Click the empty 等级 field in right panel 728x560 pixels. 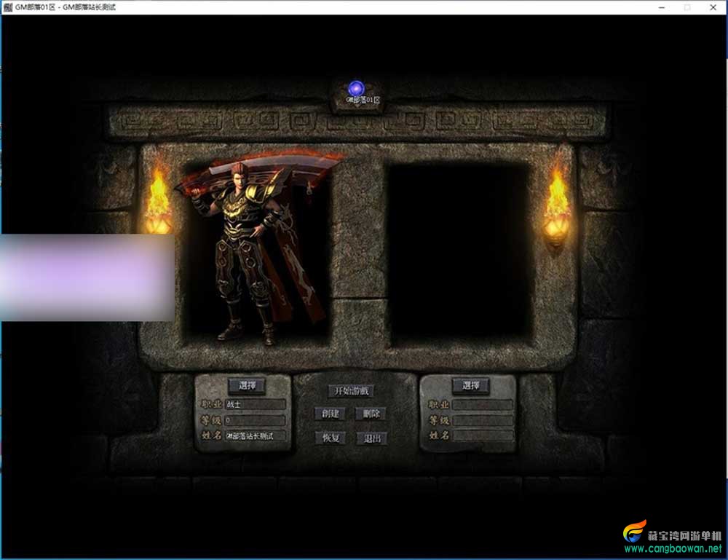coord(483,421)
